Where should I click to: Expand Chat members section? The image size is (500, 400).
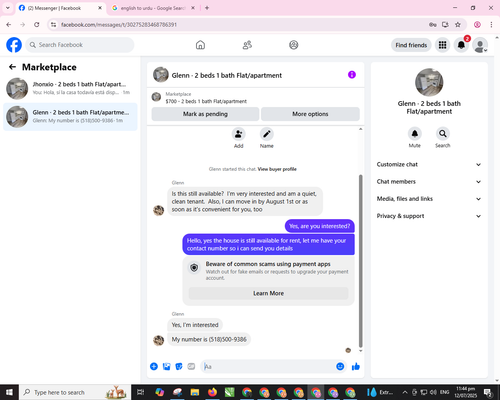click(429, 182)
